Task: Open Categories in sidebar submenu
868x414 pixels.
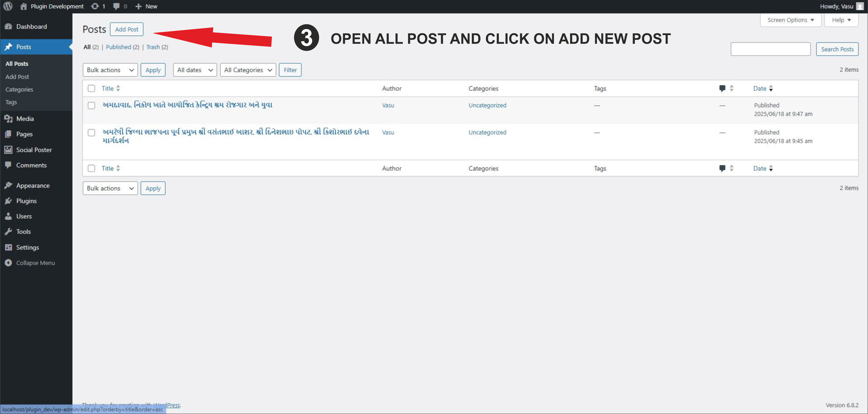Action: [19, 89]
